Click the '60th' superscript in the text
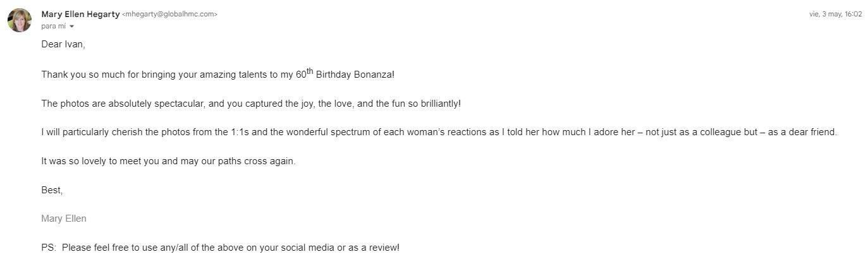The image size is (868, 276). (x=305, y=73)
